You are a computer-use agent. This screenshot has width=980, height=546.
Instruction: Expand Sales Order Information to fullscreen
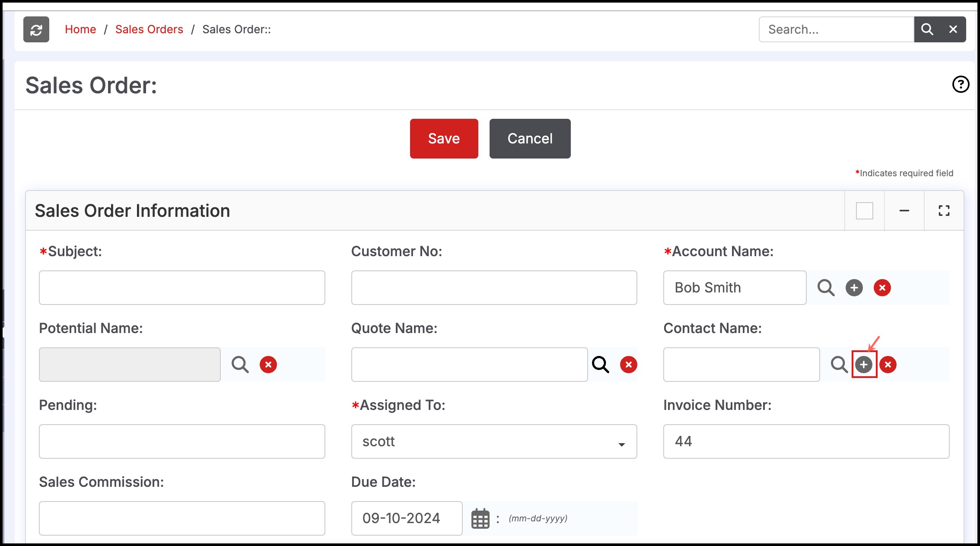[x=944, y=211]
